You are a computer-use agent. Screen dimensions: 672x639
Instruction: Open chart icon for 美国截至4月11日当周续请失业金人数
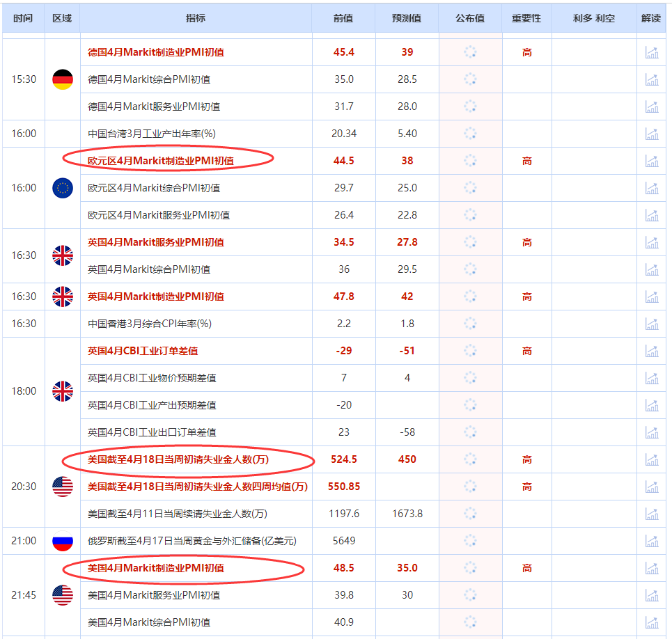coord(652,514)
